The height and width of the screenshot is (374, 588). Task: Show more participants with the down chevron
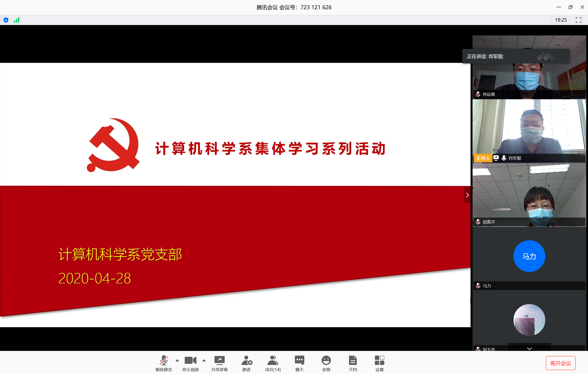529,348
